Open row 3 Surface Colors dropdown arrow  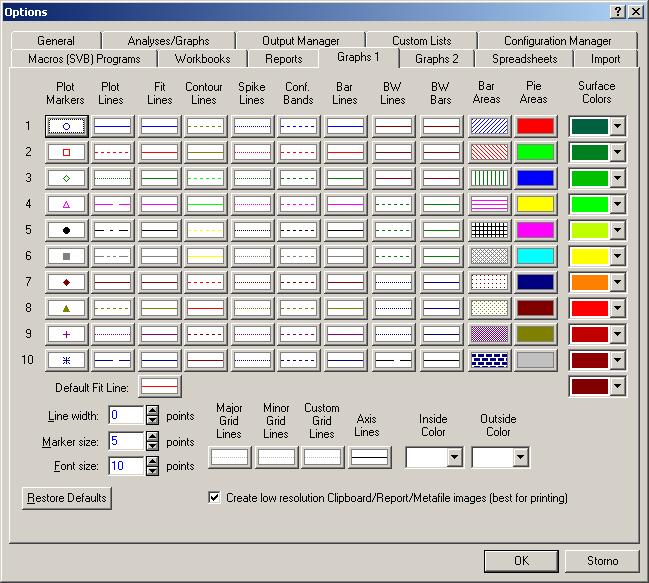[618, 178]
